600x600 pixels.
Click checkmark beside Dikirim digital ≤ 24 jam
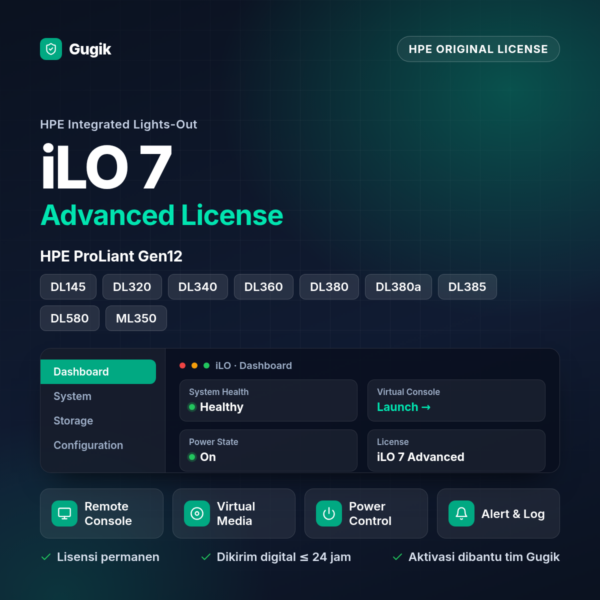206,557
